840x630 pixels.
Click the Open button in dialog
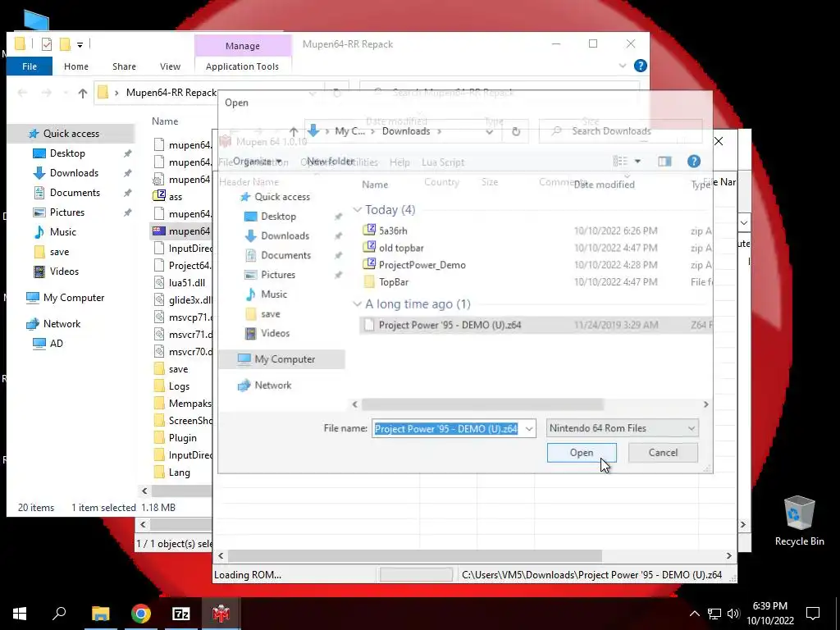point(582,453)
